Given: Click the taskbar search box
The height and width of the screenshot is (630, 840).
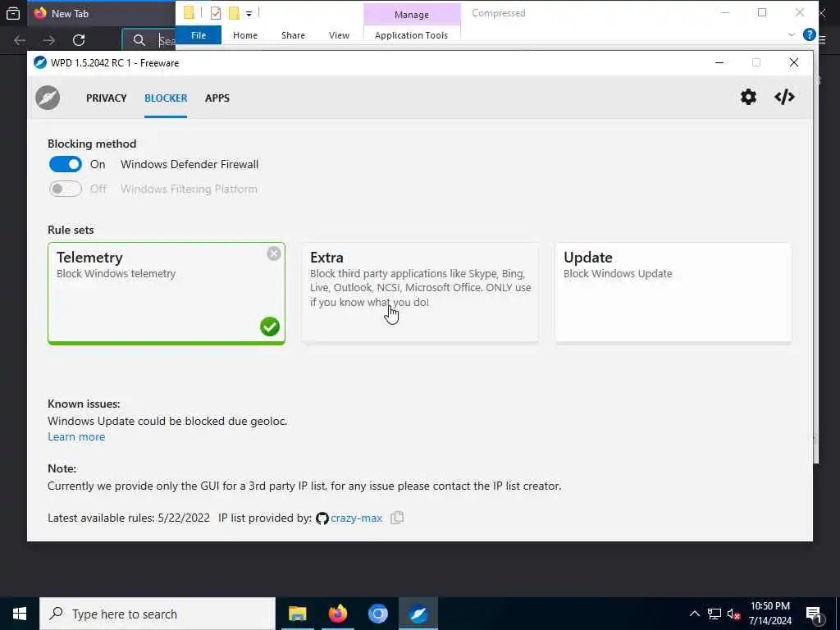Looking at the screenshot, I should click(157, 614).
